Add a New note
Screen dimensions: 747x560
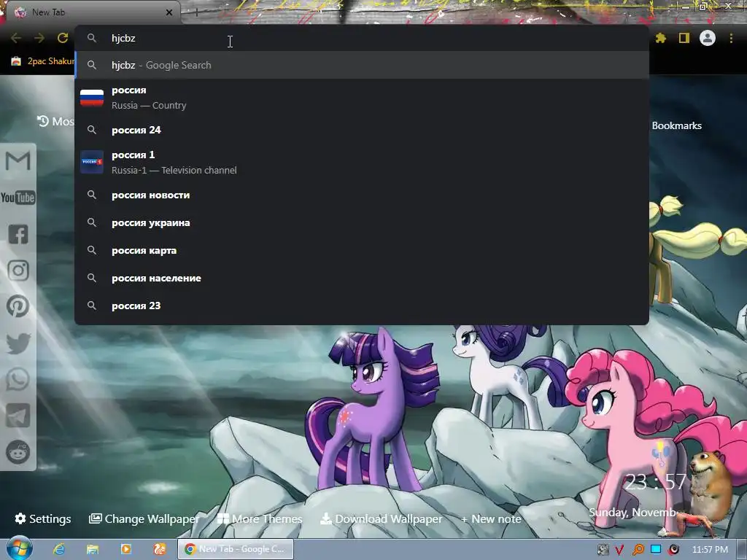[x=491, y=518]
